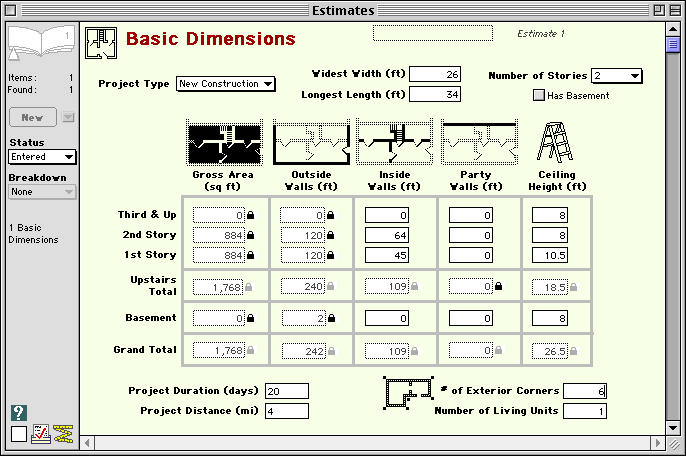
Task: Expand the Number of Stories dropdown
Action: [616, 75]
